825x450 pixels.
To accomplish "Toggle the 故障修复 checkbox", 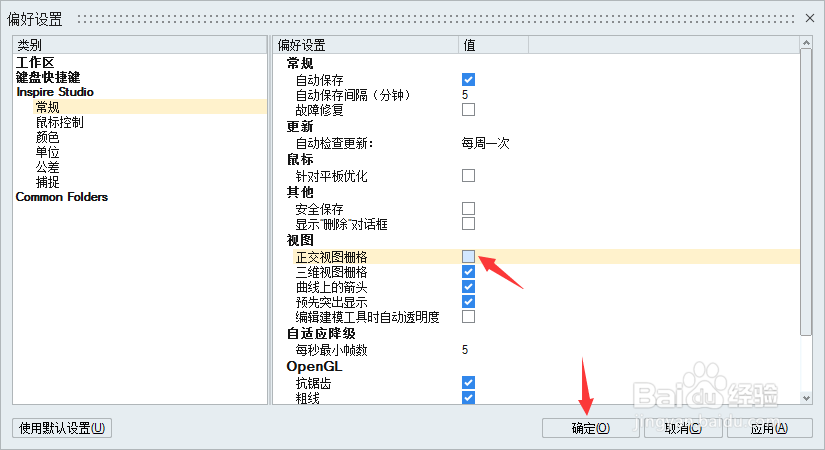I will click(x=468, y=109).
